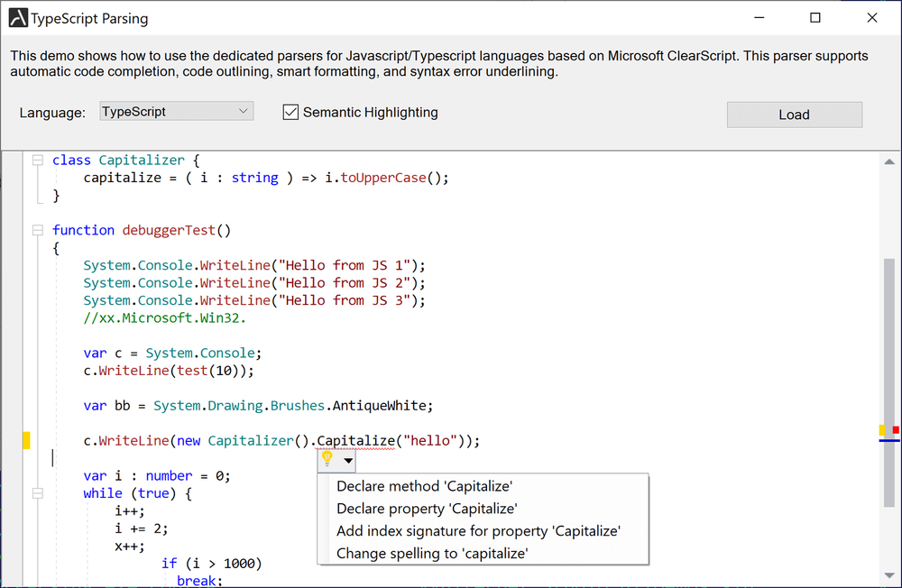Collapse the Capitalizer class code region
The width and height of the screenshot is (902, 588).
37,159
